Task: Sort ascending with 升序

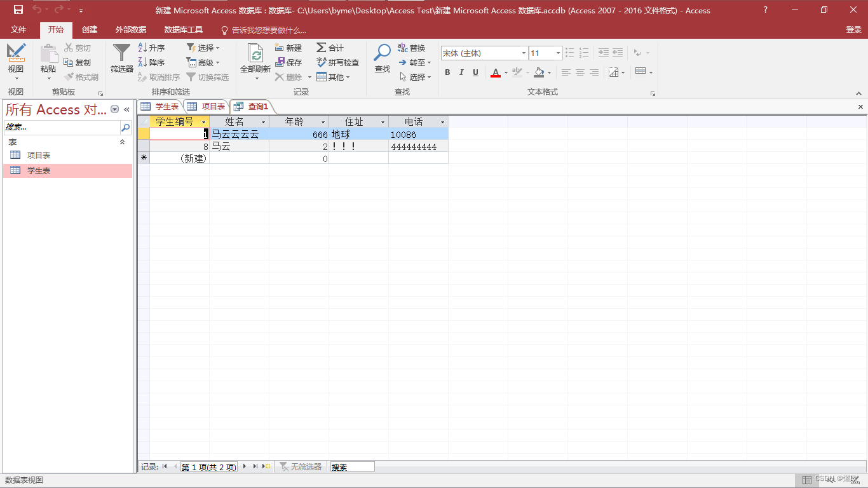Action: [152, 48]
